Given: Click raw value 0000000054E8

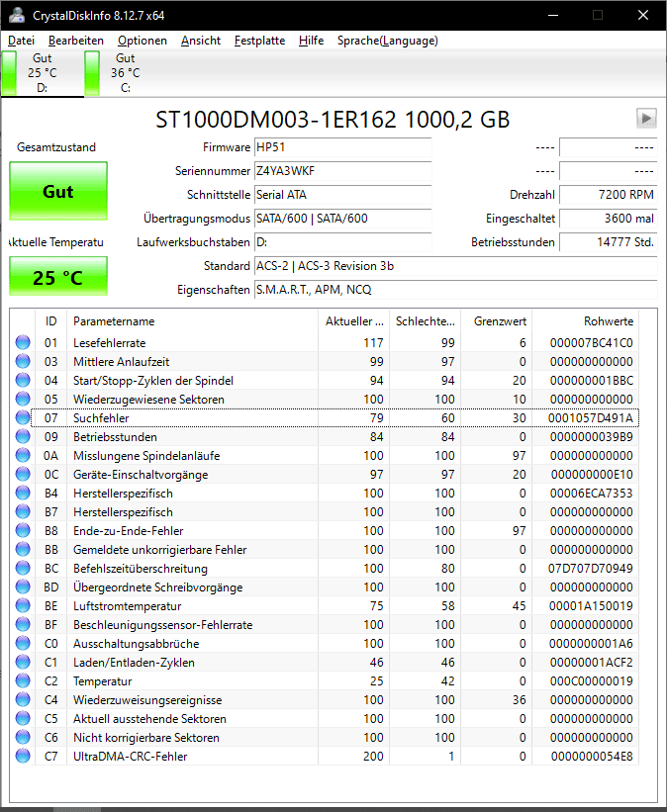Looking at the screenshot, I should (x=592, y=756).
